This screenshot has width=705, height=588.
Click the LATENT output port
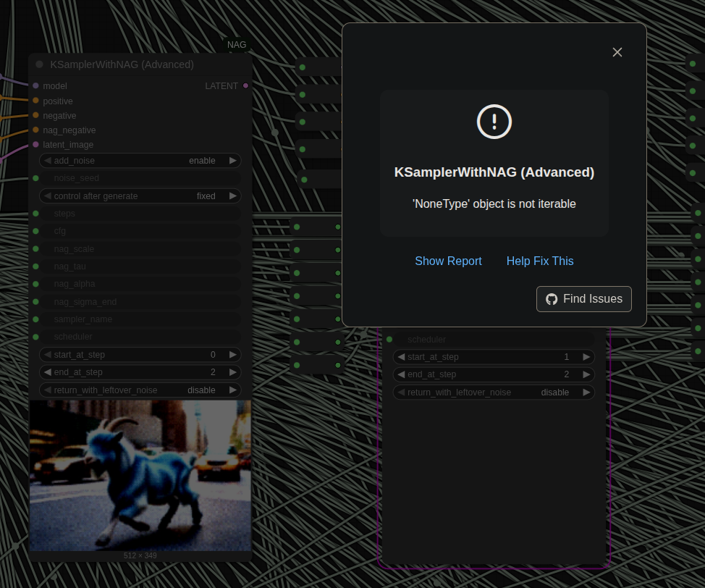point(245,85)
